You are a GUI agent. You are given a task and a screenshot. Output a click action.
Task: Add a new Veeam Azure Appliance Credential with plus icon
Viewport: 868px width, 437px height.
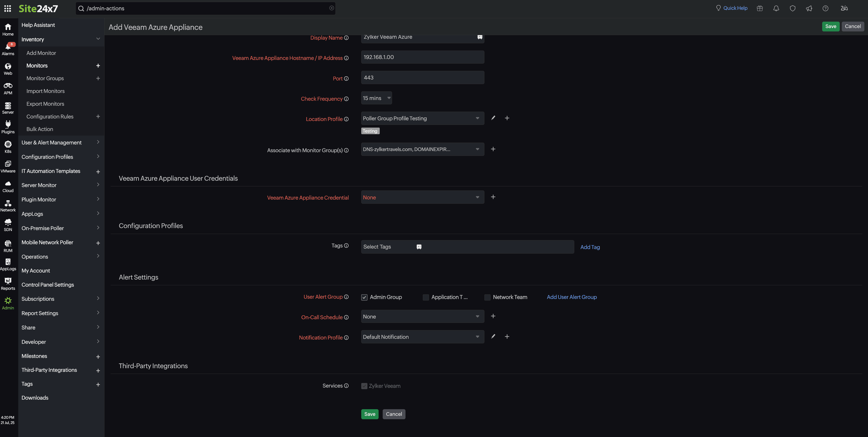493,197
